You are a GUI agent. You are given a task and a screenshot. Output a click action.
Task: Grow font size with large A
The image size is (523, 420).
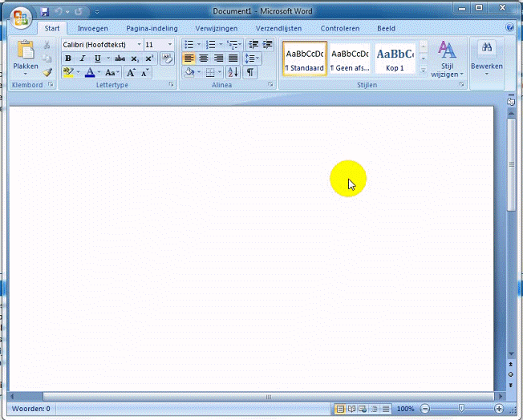(x=131, y=72)
